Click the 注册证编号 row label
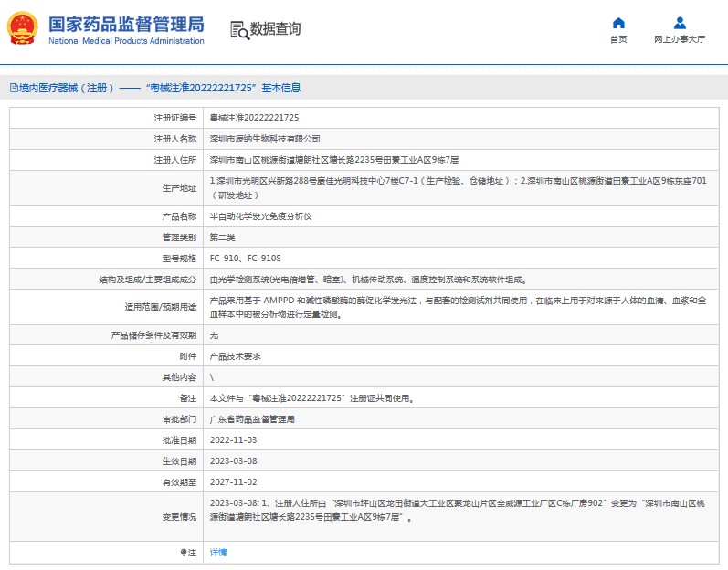728x570 pixels. coord(175,118)
